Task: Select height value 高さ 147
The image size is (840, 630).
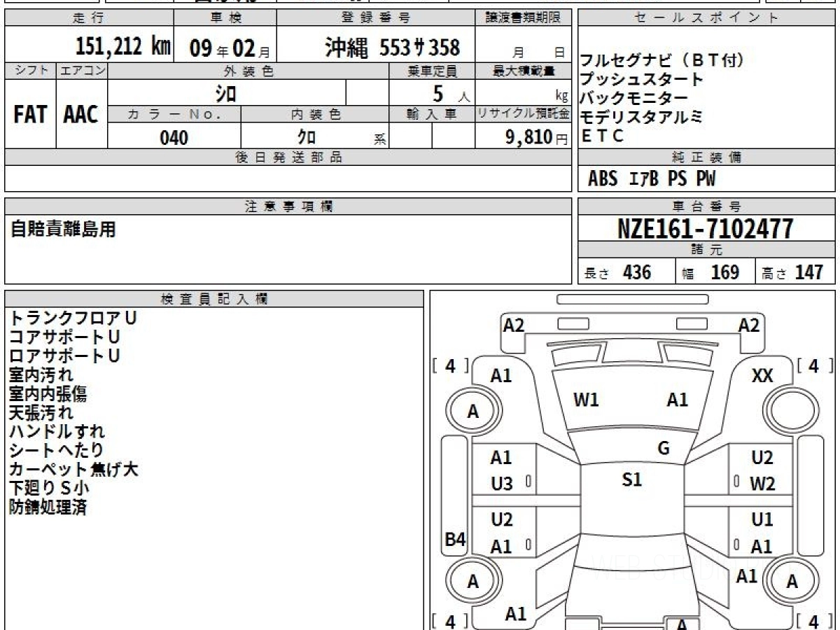Action: [x=792, y=272]
